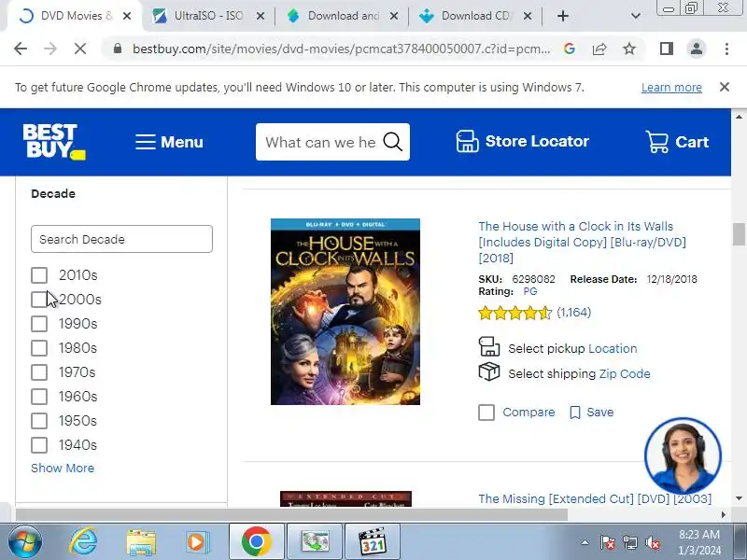747x560 pixels.
Task: Click the search magnifier icon
Action: tap(393, 142)
